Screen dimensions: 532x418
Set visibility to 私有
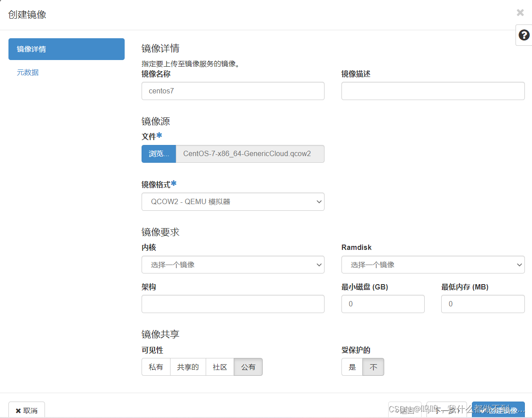[x=156, y=367]
